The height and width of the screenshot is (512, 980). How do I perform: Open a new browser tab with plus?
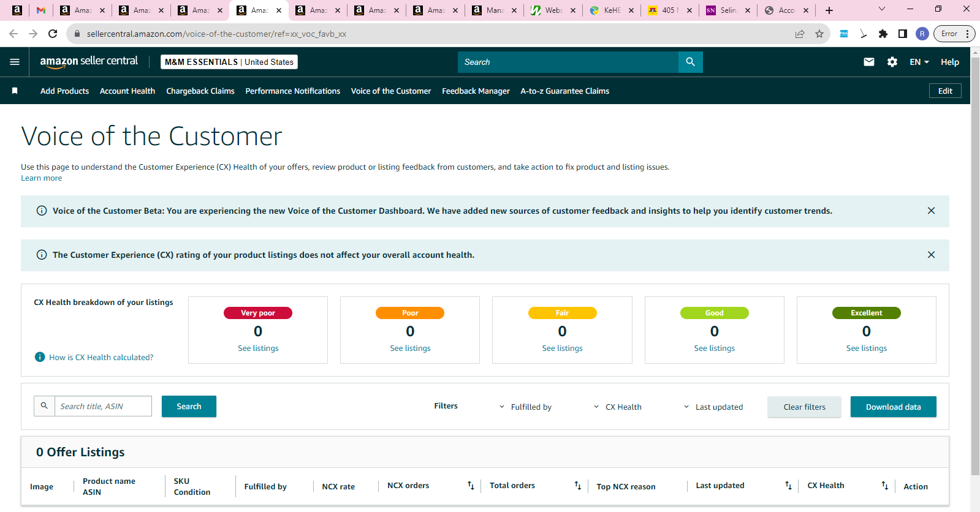[829, 10]
